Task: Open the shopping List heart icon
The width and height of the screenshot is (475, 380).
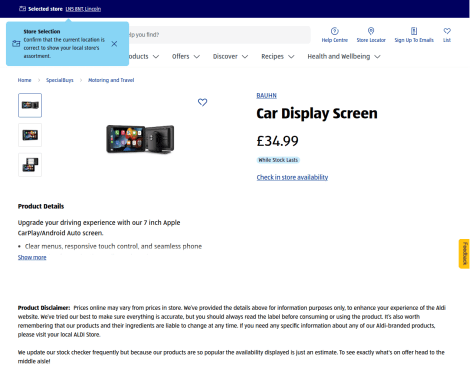Action: (447, 31)
